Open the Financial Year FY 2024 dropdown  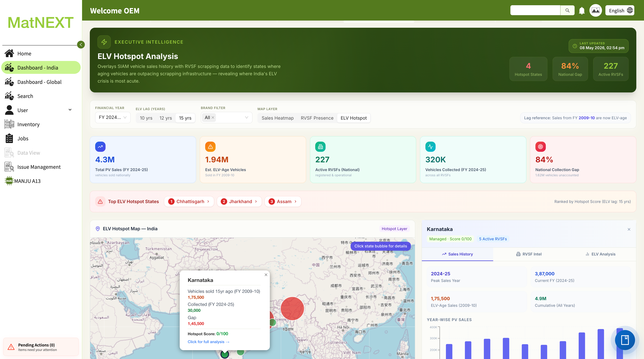click(x=113, y=117)
